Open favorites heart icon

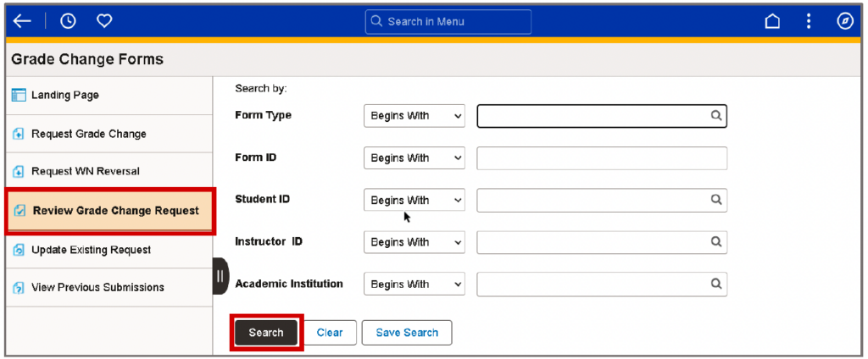click(104, 21)
